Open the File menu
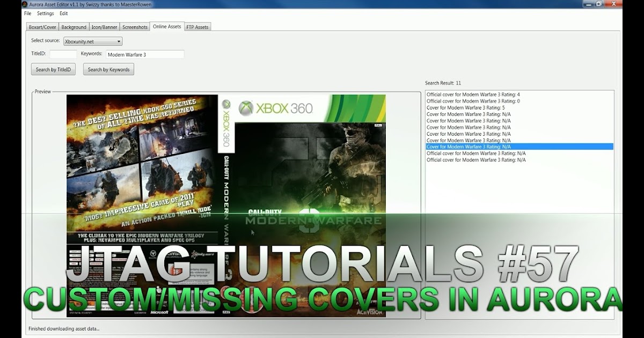The height and width of the screenshot is (338, 644). 27,13
